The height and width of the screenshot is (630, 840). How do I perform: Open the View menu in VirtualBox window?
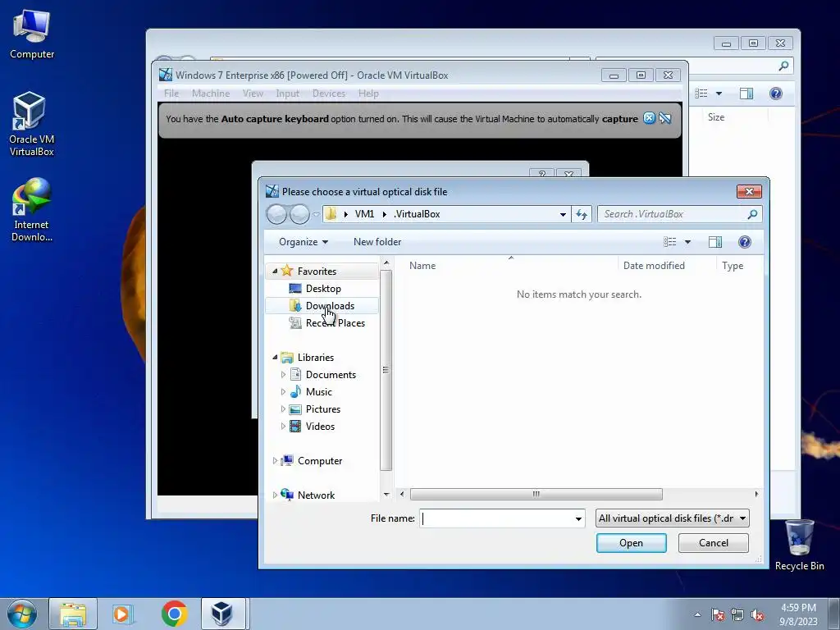tap(253, 94)
